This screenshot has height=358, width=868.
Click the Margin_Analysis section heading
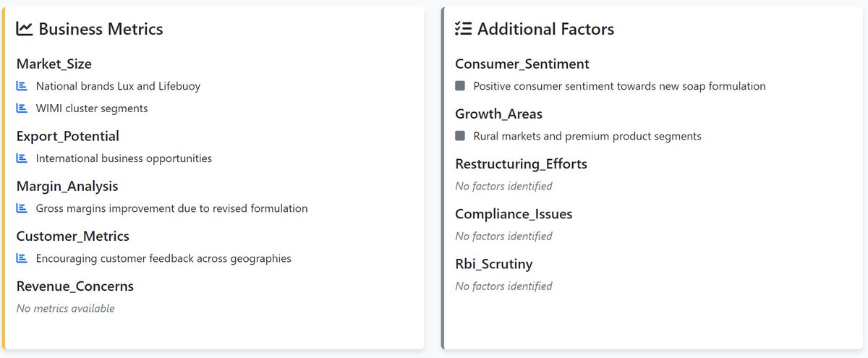[x=67, y=186]
